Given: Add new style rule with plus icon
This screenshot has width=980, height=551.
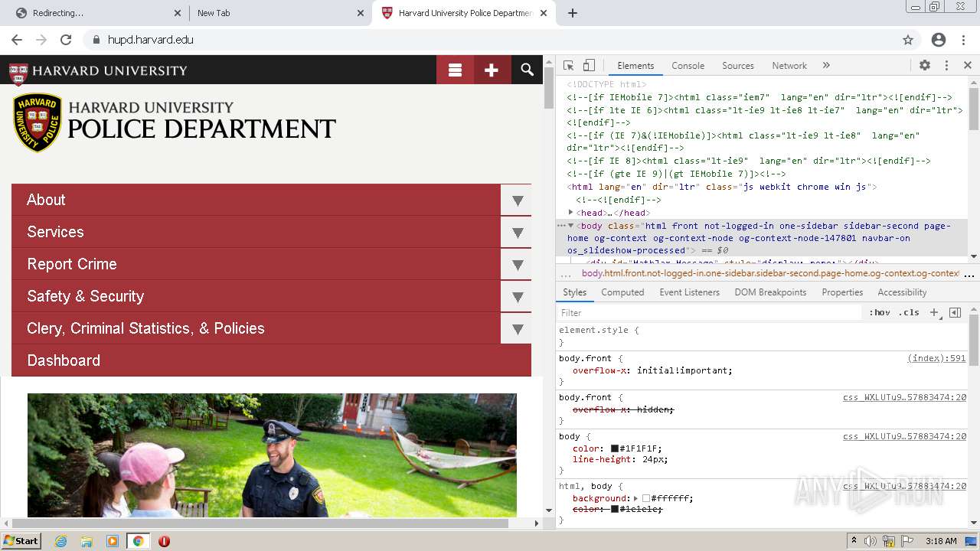Looking at the screenshot, I should (934, 312).
